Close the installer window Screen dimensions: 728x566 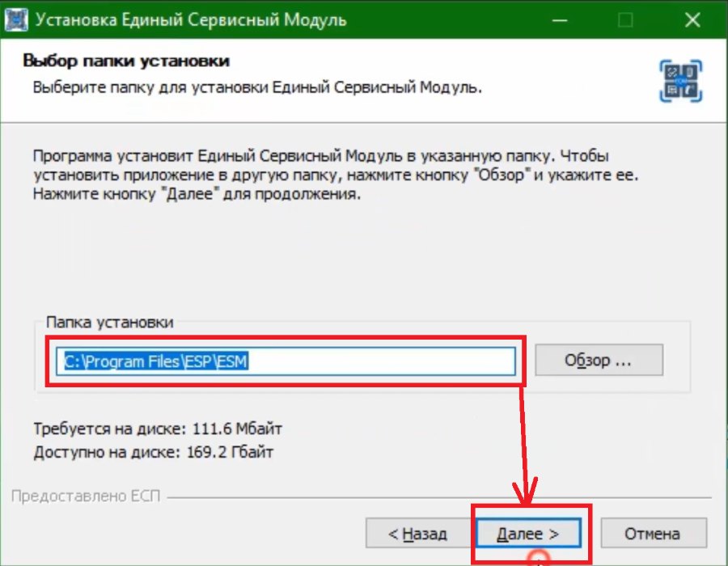coord(692,20)
